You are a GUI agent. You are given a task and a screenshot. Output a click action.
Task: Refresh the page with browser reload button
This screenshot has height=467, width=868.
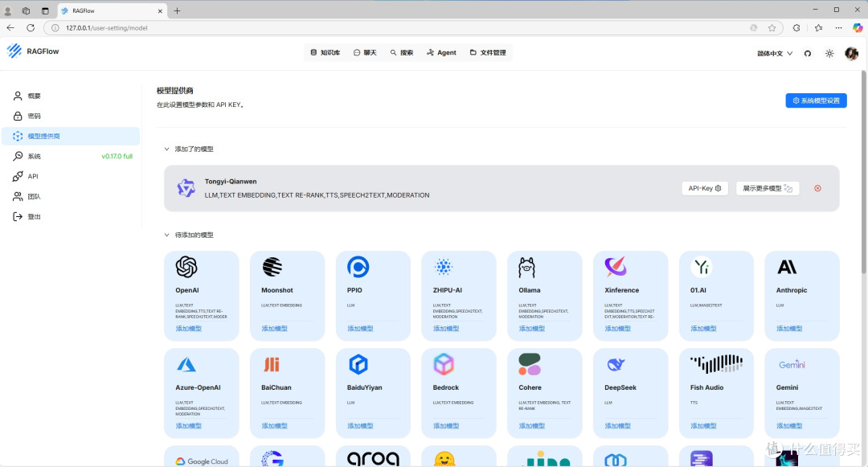pyautogui.click(x=31, y=27)
